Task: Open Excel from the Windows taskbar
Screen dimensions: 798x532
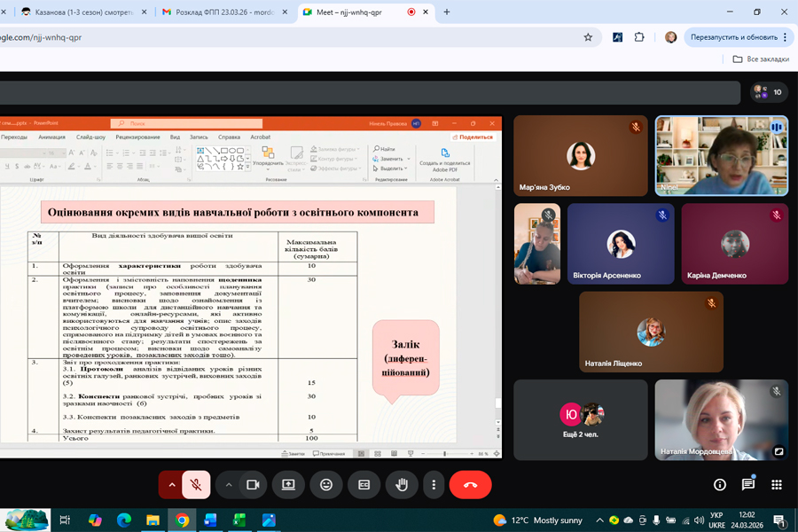Action: (239, 520)
